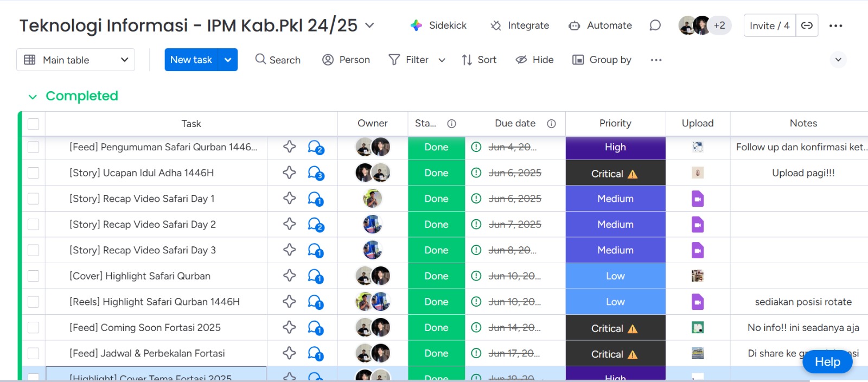The image size is (868, 382).
Task: Check the Recap Video Safari Day 3 row
Action: coord(33,250)
